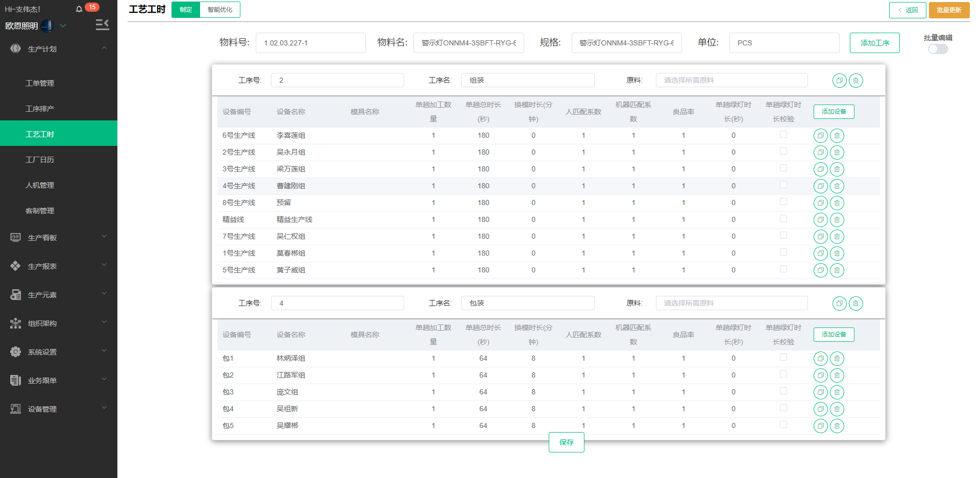Check green light validation for 2号生产线

(x=783, y=151)
